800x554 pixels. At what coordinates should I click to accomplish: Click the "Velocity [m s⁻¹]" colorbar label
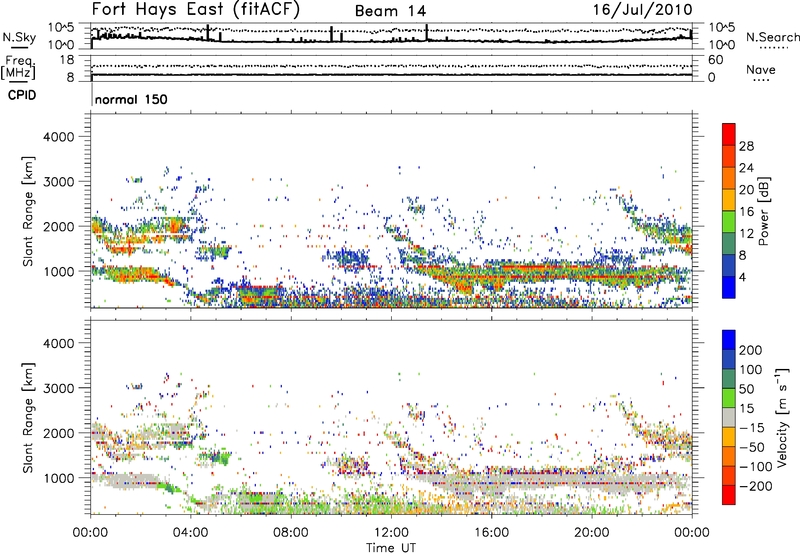(x=782, y=417)
